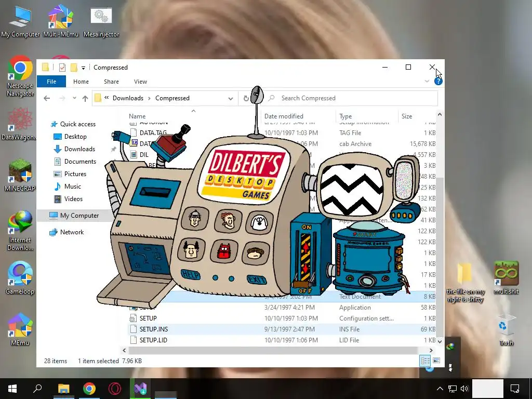Open Opera from the taskbar
Image resolution: width=532 pixels, height=399 pixels.
coord(115,389)
